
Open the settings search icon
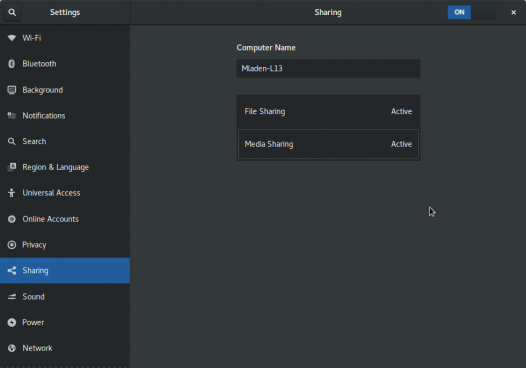pyautogui.click(x=12, y=12)
